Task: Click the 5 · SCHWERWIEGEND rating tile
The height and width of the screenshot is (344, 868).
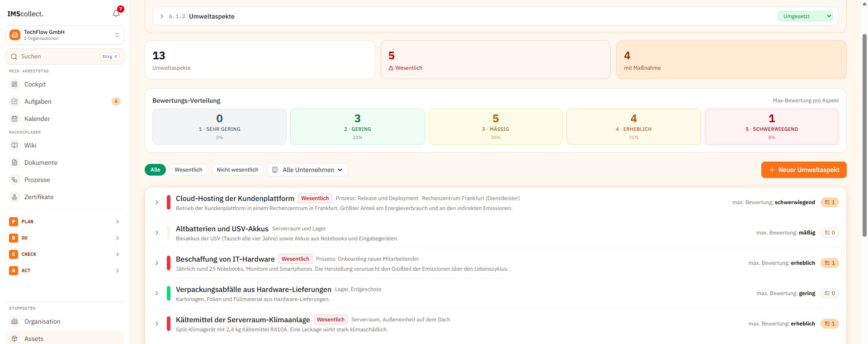Action: pyautogui.click(x=772, y=127)
